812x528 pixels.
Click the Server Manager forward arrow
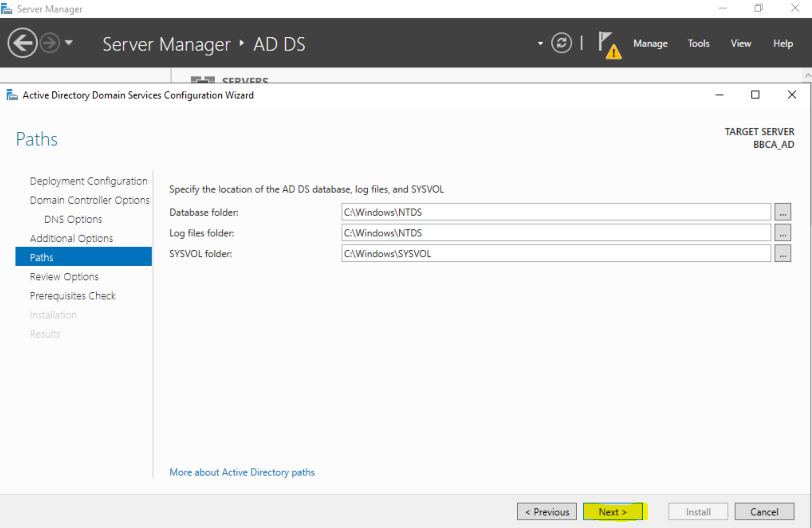pos(50,43)
